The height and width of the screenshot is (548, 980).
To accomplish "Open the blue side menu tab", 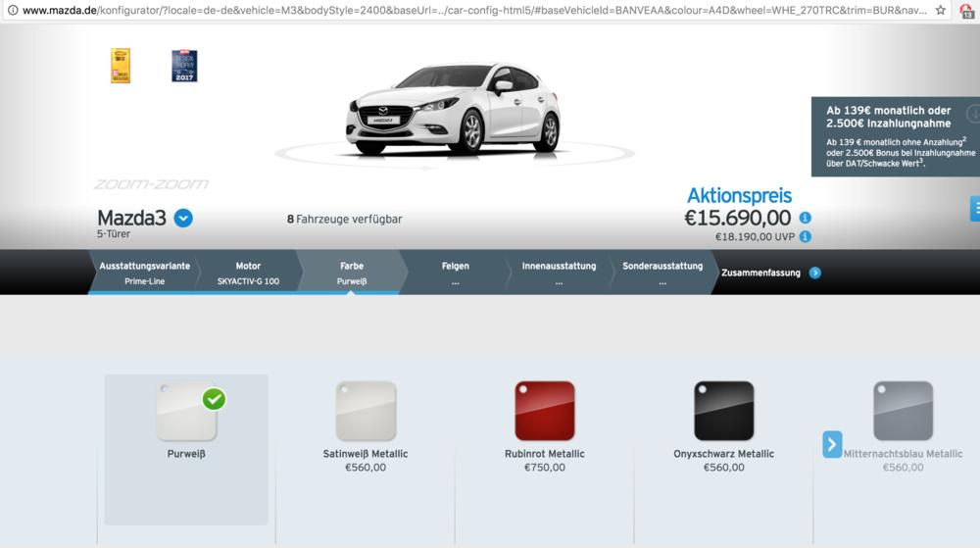I will click(x=975, y=208).
